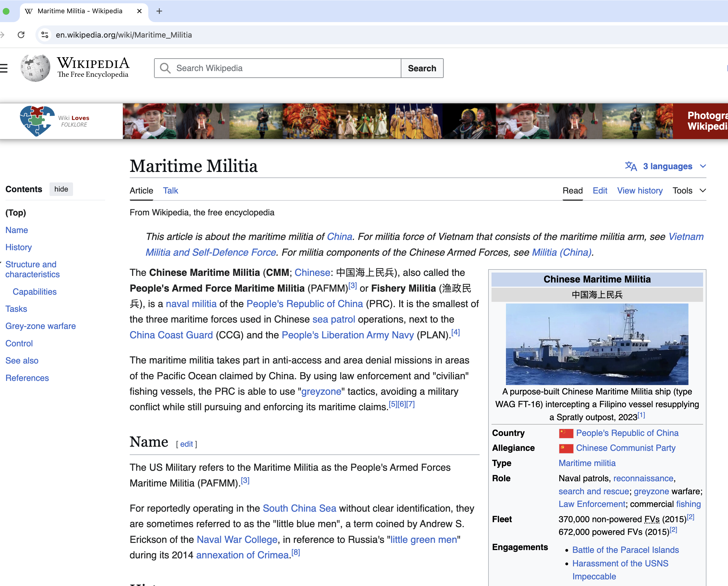This screenshot has width=728, height=586.
Task: Open the Naval War College link
Action: 237,540
